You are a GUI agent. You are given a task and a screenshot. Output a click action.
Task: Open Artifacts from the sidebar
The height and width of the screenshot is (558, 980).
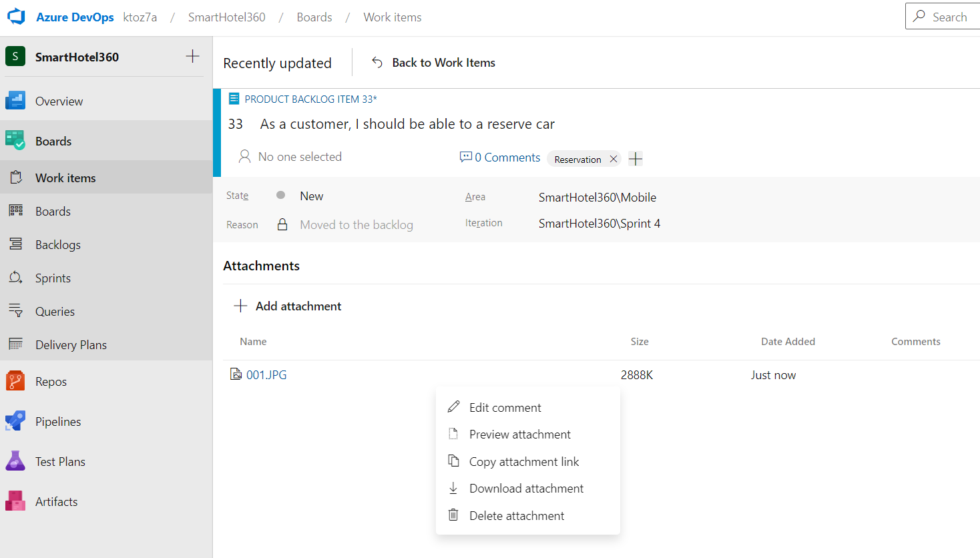click(56, 501)
